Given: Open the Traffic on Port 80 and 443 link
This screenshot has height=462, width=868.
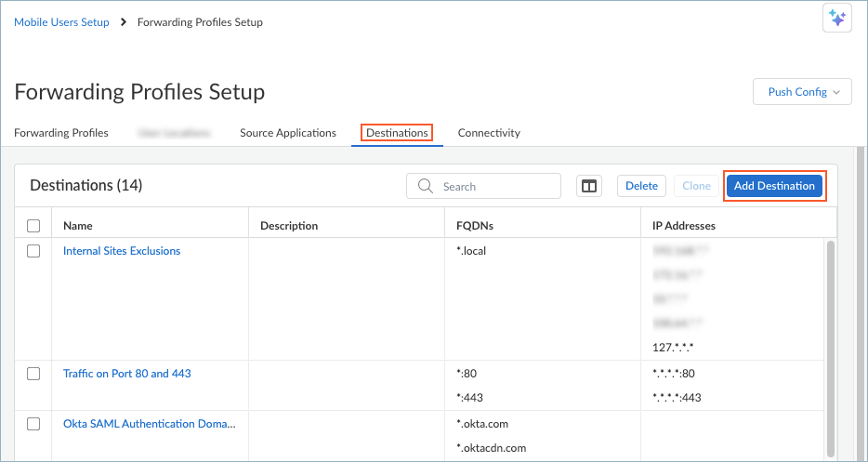Looking at the screenshot, I should 127,374.
